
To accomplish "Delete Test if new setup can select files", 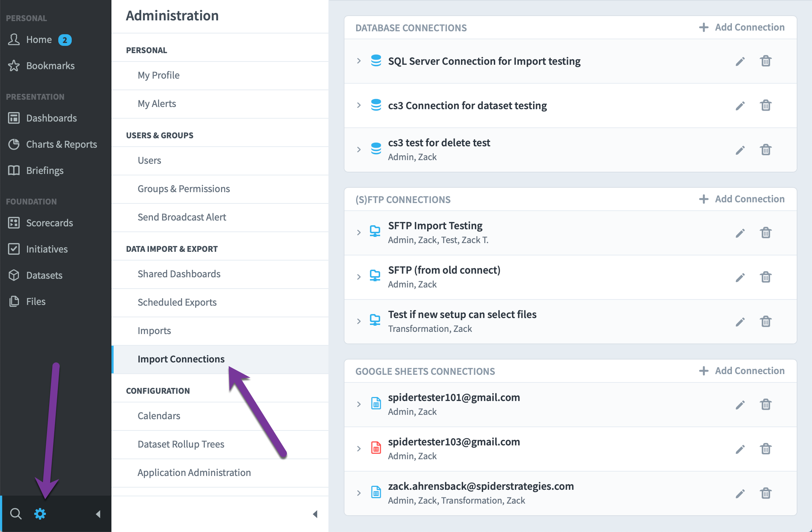I will coord(766,321).
